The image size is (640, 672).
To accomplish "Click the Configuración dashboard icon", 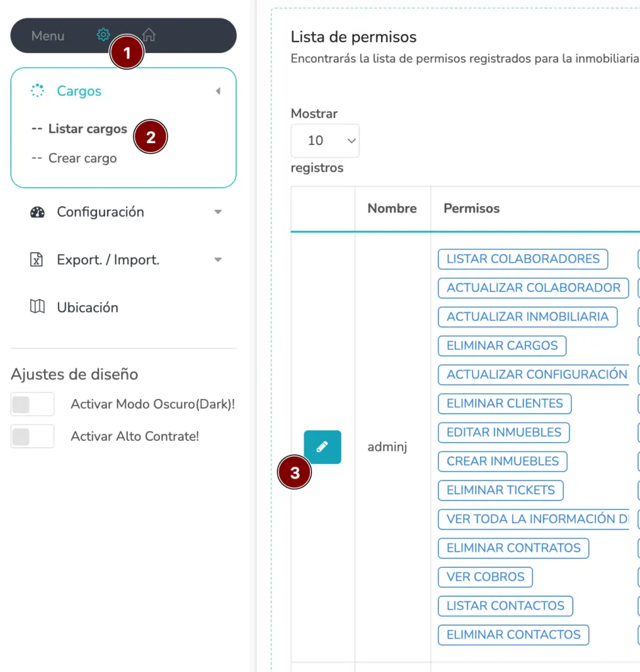I will click(37, 212).
